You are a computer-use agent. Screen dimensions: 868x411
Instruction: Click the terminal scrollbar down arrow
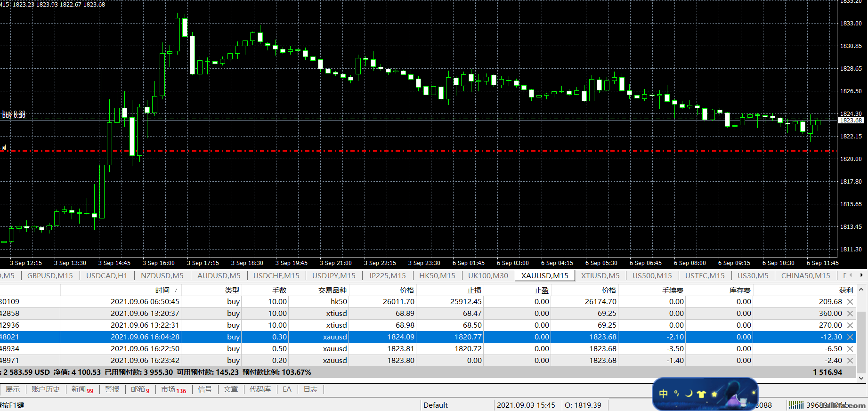click(861, 378)
